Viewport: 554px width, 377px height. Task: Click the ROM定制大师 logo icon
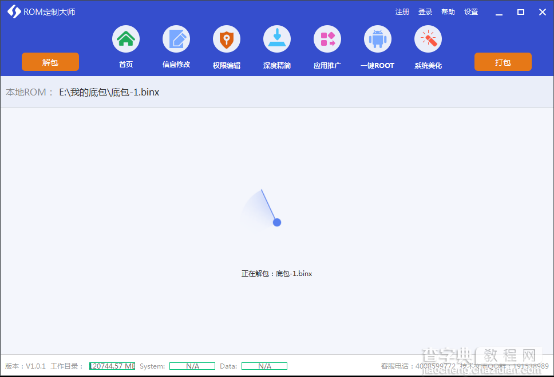pyautogui.click(x=14, y=12)
